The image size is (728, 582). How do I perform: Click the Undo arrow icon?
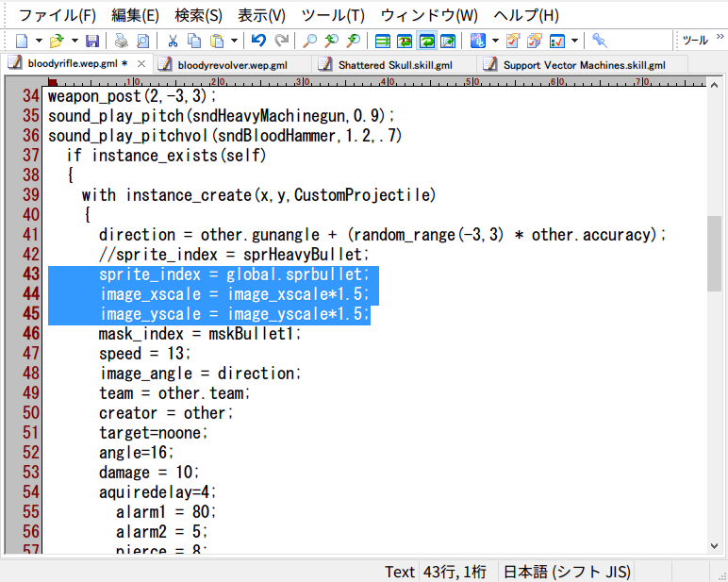point(258,41)
